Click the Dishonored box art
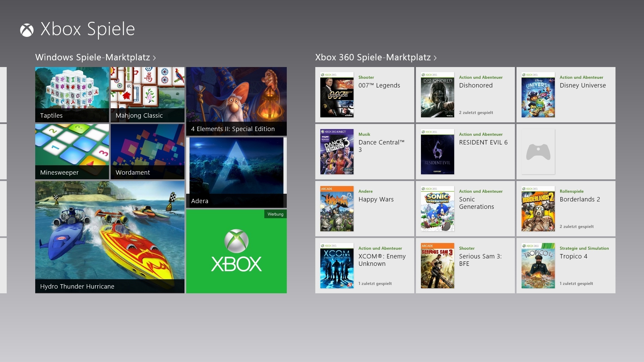644x362 pixels. pyautogui.click(x=437, y=95)
